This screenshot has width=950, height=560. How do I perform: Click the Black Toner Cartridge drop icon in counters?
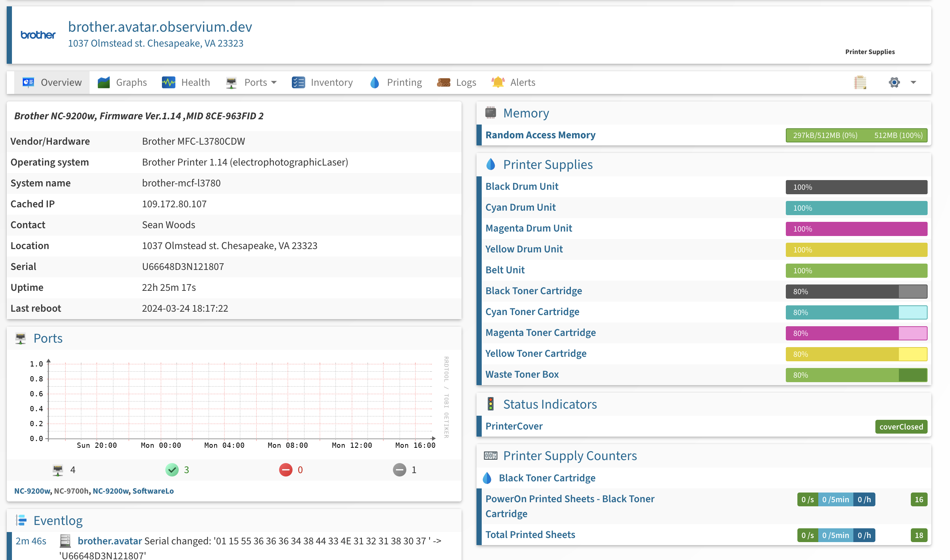click(487, 478)
